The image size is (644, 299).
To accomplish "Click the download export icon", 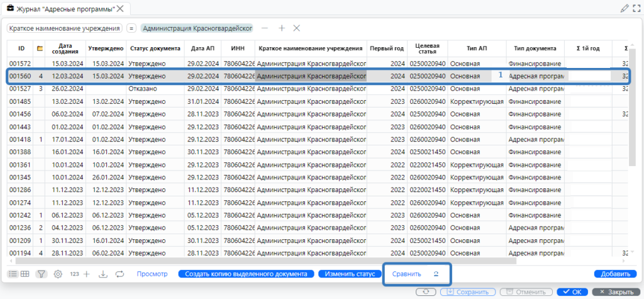I will coord(103,274).
